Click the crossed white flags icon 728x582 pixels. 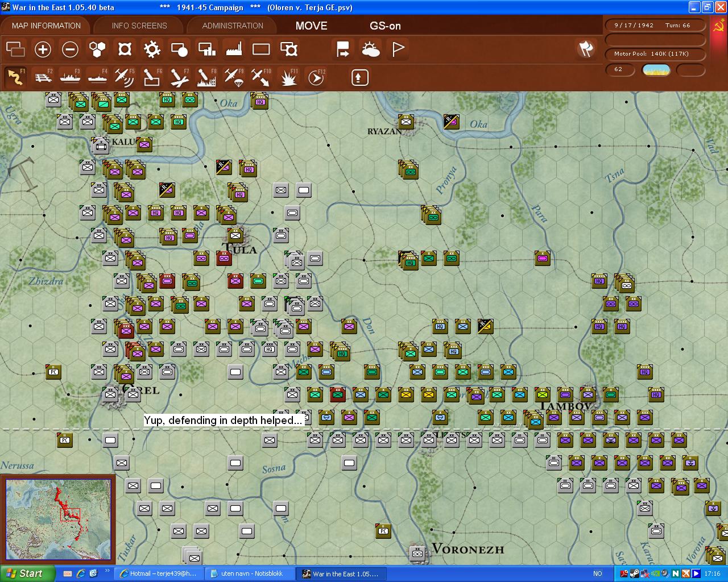pyautogui.click(x=586, y=49)
